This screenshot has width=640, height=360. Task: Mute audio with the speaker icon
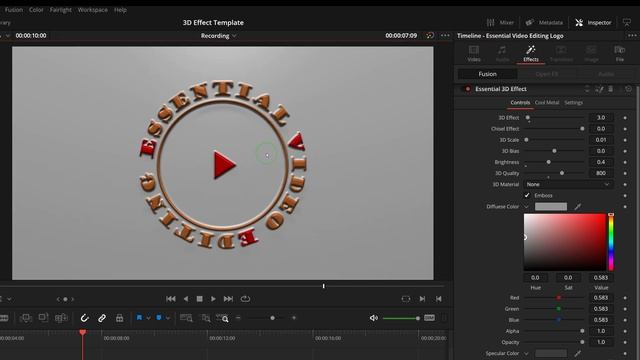(x=373, y=318)
